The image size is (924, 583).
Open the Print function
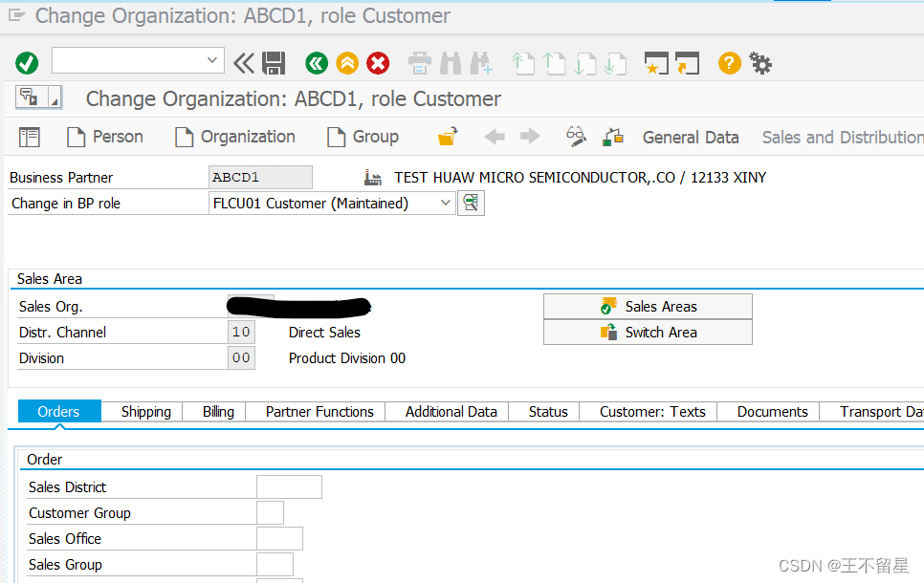420,63
